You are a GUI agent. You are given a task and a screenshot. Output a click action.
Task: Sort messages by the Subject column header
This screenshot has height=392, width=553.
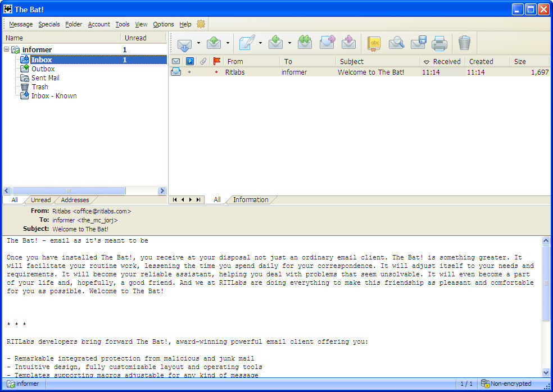[378, 61]
